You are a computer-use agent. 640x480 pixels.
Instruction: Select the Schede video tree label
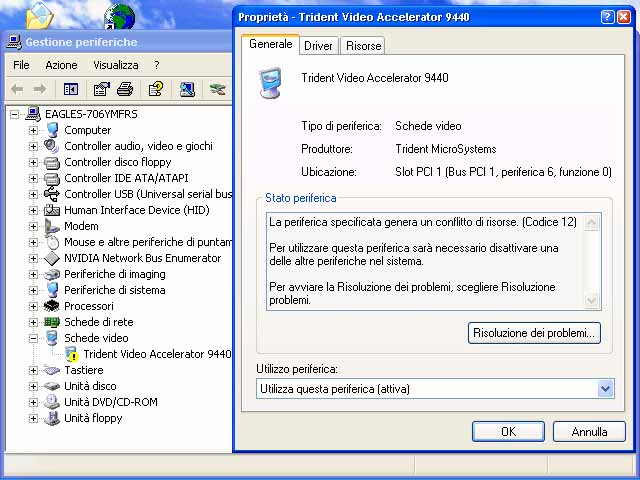click(x=96, y=338)
